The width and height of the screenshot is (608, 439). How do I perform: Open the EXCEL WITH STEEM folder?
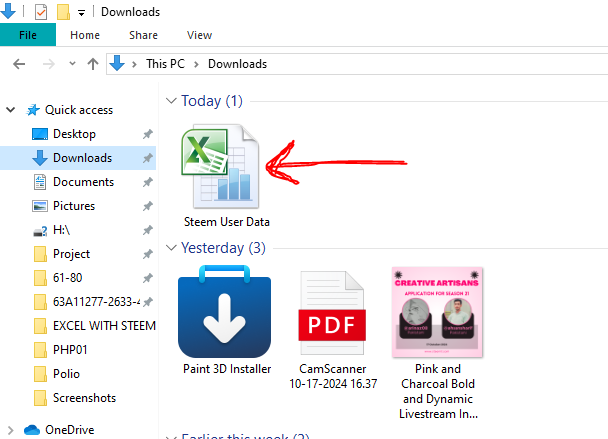click(x=104, y=326)
